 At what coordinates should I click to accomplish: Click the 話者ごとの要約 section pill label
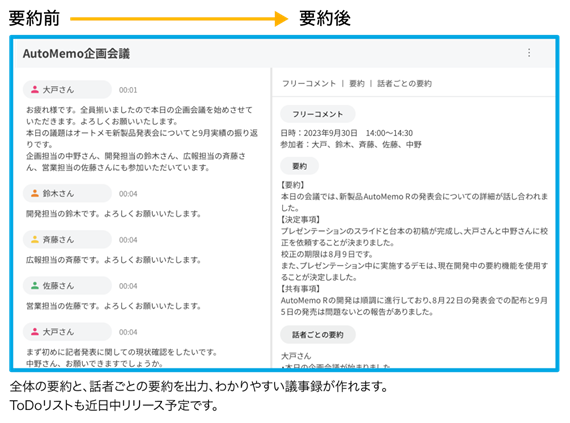318,335
